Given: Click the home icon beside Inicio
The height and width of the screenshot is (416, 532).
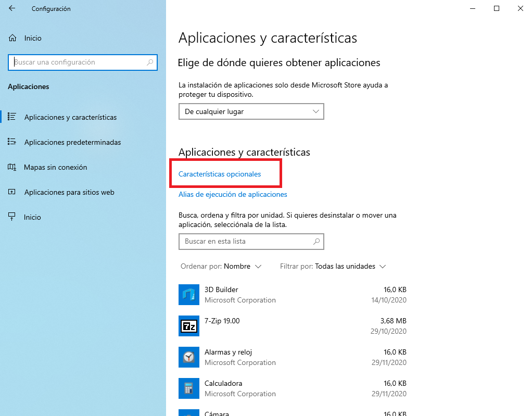Looking at the screenshot, I should (x=12, y=38).
